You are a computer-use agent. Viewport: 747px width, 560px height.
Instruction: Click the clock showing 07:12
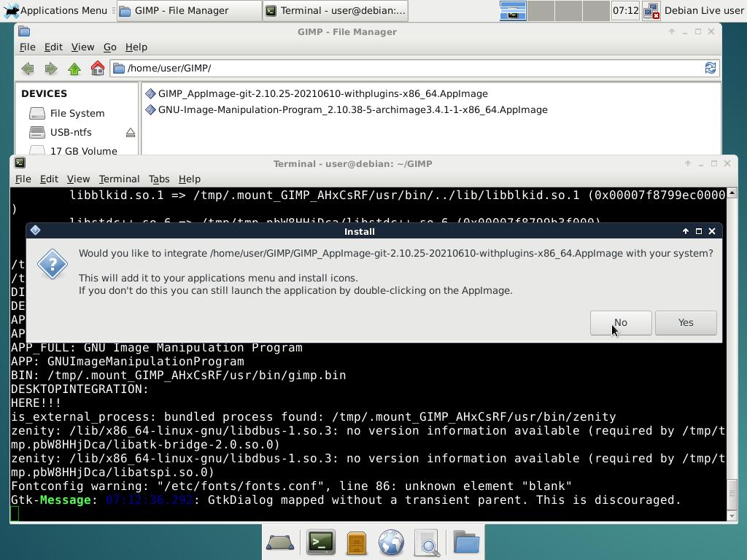click(625, 10)
